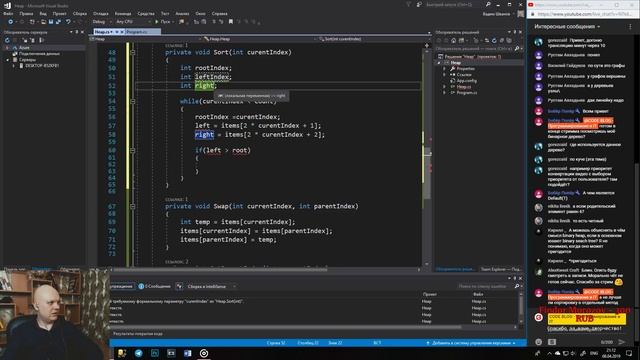Open the Правка menu
This screenshot has width=640, height=360.
pyautogui.click(x=26, y=13)
